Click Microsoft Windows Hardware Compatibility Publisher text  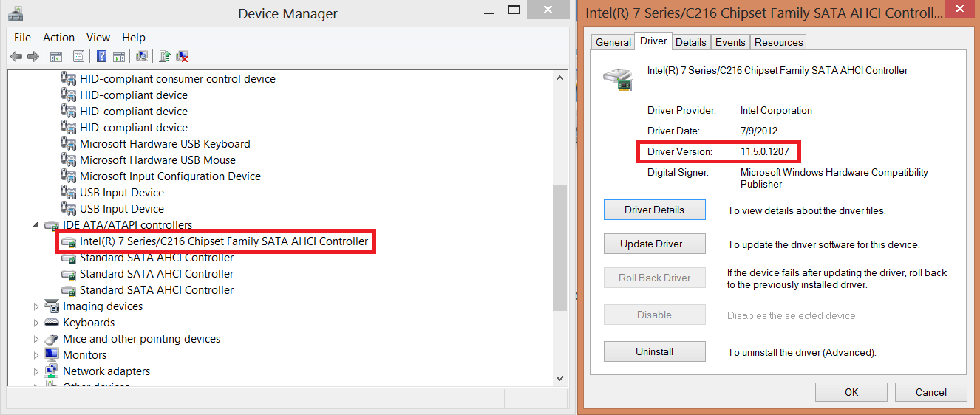point(834,178)
